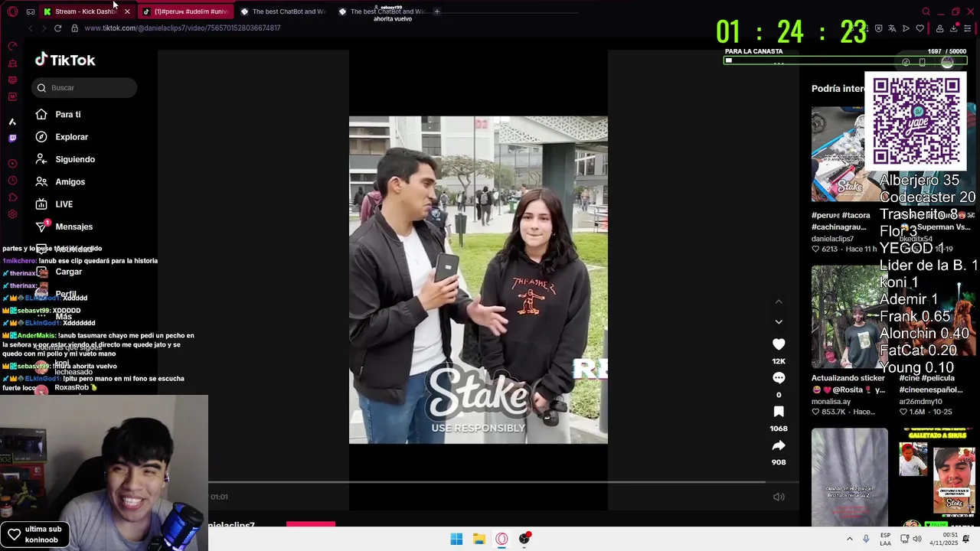The image size is (980, 551).
Task: Add page to bookmarks heart
Action: (x=920, y=28)
